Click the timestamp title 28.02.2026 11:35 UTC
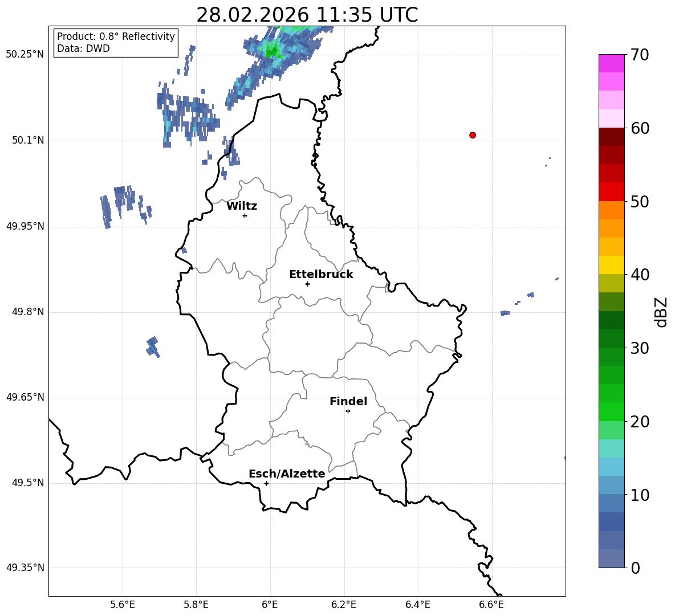The width and height of the screenshot is (675, 616). 307,15
